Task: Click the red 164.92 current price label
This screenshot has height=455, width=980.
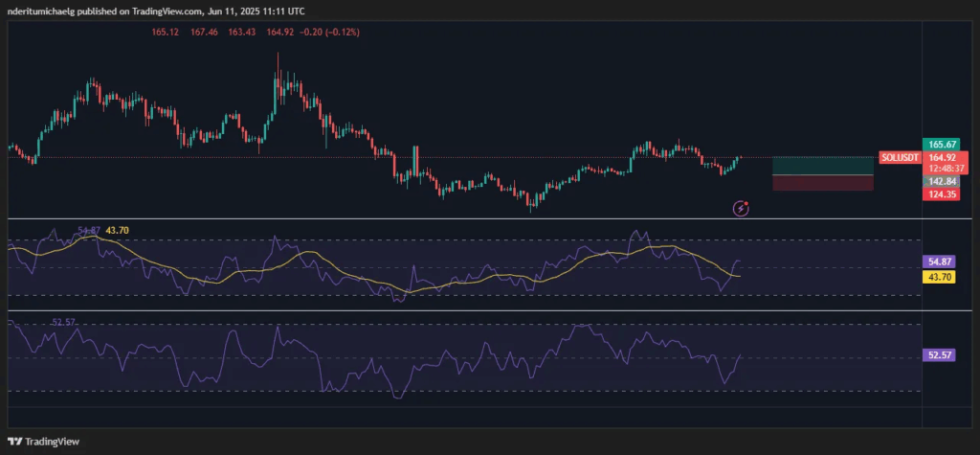Action: [940, 158]
